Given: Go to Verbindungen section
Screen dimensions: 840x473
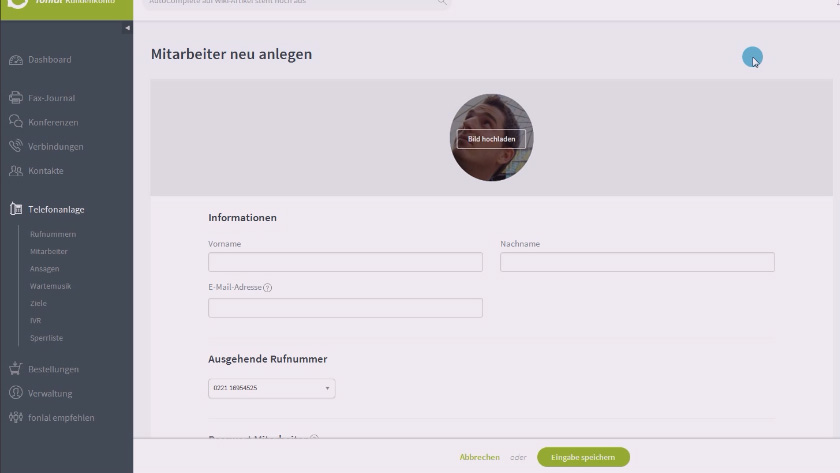Looking at the screenshot, I should 56,146.
